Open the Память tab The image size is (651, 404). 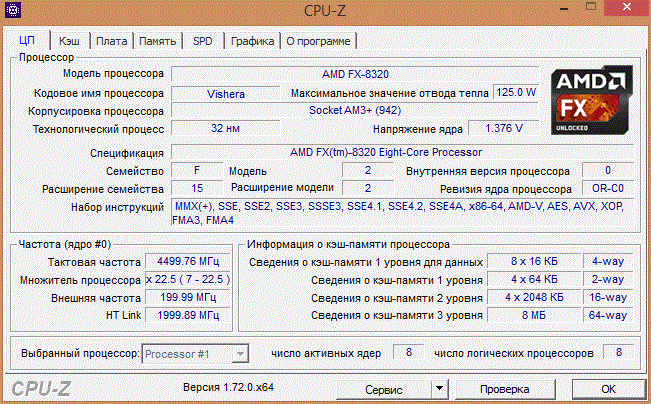[x=157, y=41]
